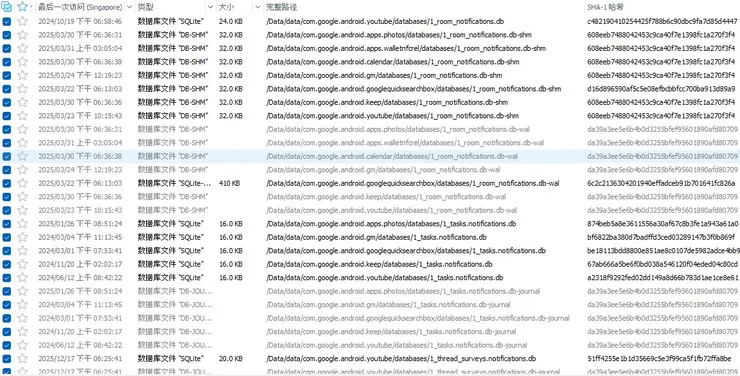Click hash starting d16d896590af5c5e08

pyautogui.click(x=662, y=89)
